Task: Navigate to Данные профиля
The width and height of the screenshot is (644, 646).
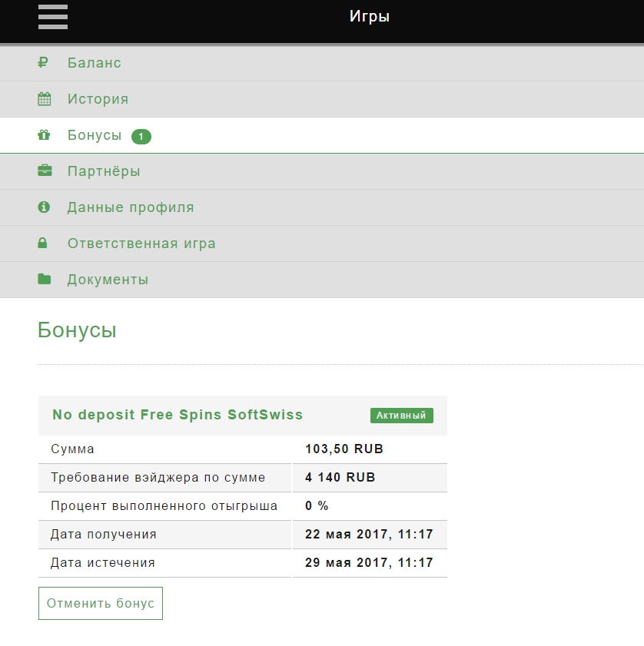Action: point(131,207)
